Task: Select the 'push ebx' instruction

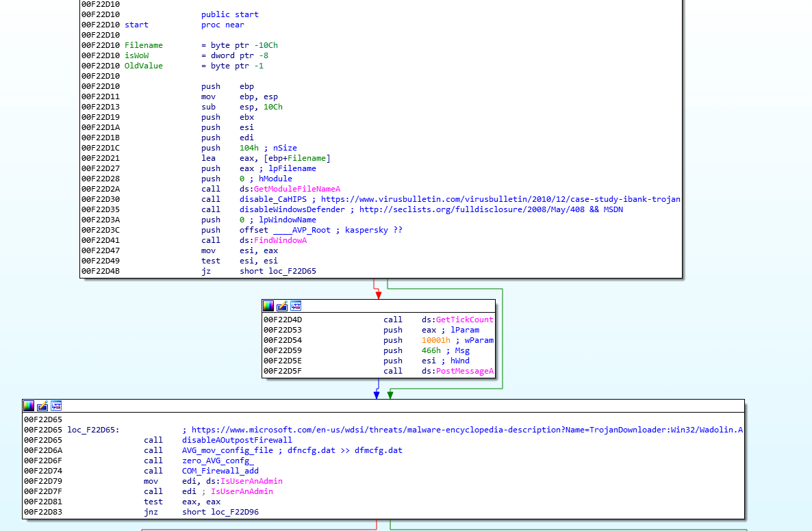Action: point(227,118)
